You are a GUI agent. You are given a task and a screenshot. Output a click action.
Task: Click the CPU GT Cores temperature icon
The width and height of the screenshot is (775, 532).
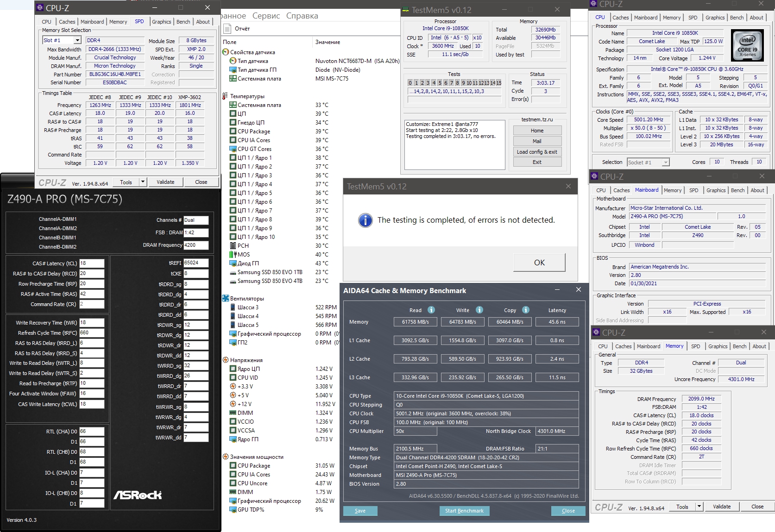tap(233, 149)
